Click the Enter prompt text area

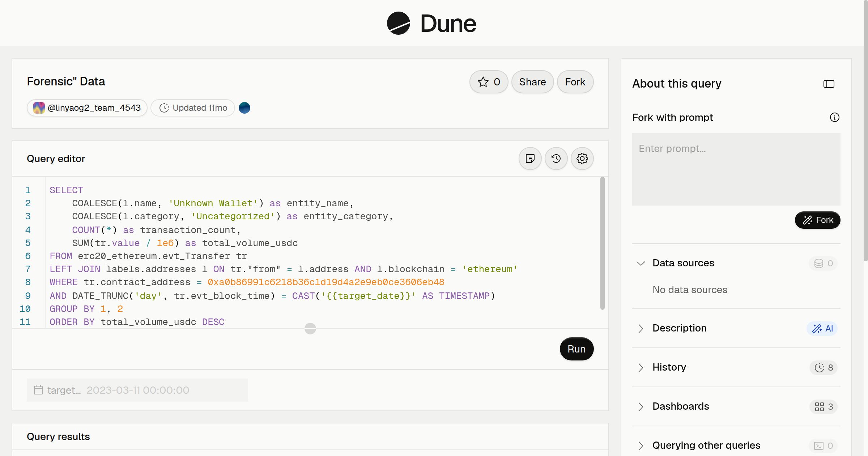pos(736,169)
